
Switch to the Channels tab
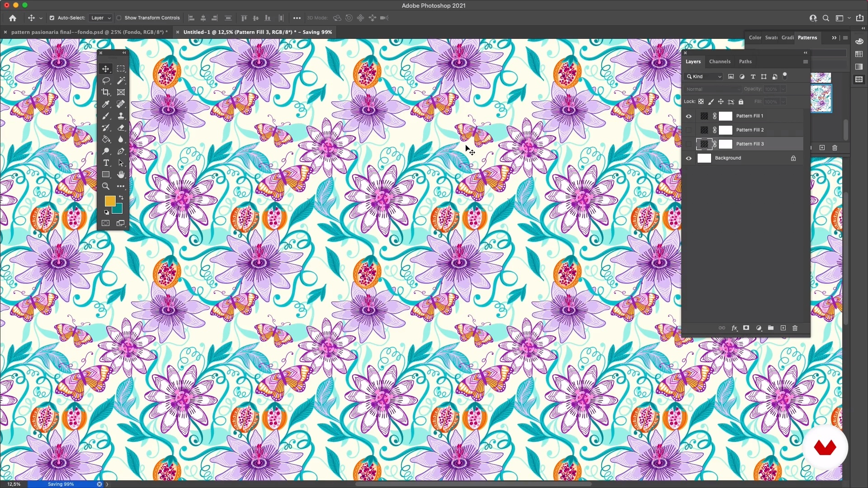(720, 61)
